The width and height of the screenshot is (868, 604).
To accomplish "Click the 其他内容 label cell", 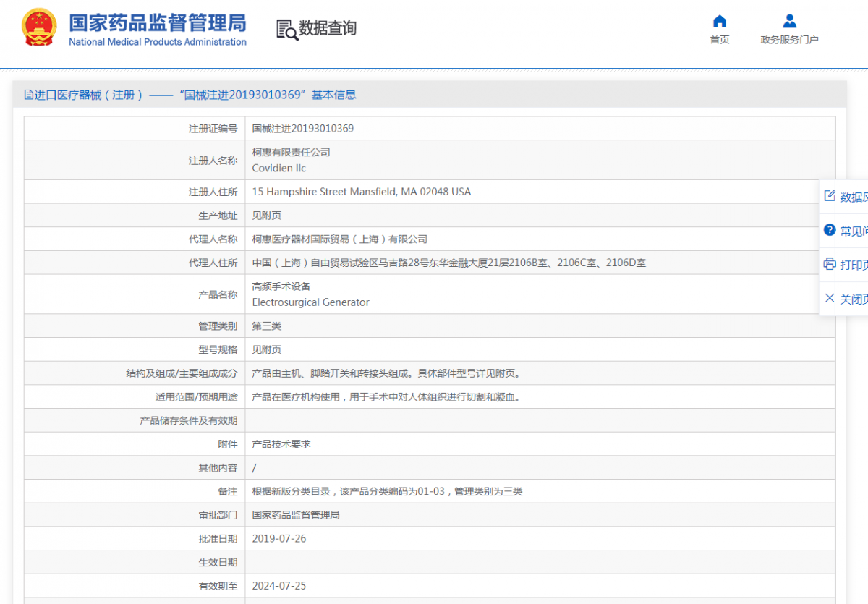I will [135, 468].
